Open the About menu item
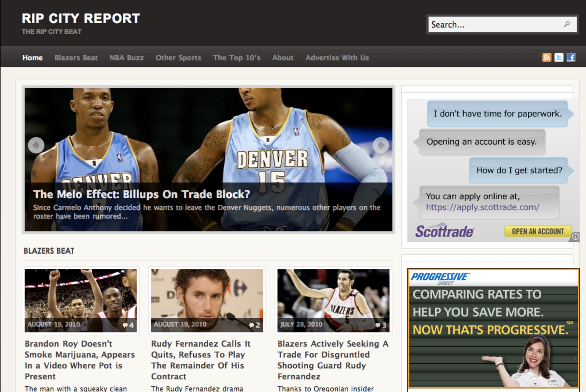 click(283, 58)
